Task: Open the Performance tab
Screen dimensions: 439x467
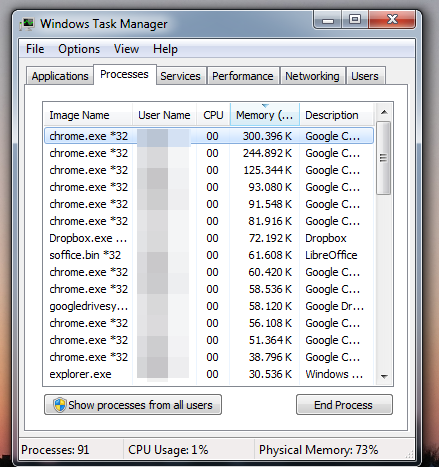Action: point(243,76)
